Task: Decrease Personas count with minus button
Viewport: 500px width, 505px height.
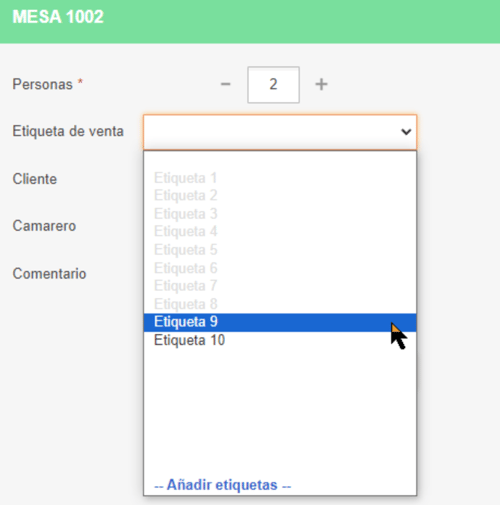Action: click(226, 84)
